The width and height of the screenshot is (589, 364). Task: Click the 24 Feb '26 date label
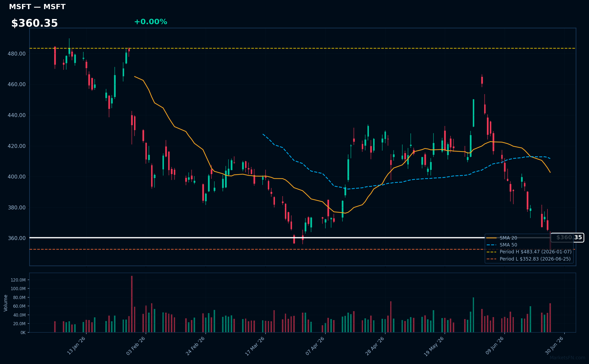195,346
